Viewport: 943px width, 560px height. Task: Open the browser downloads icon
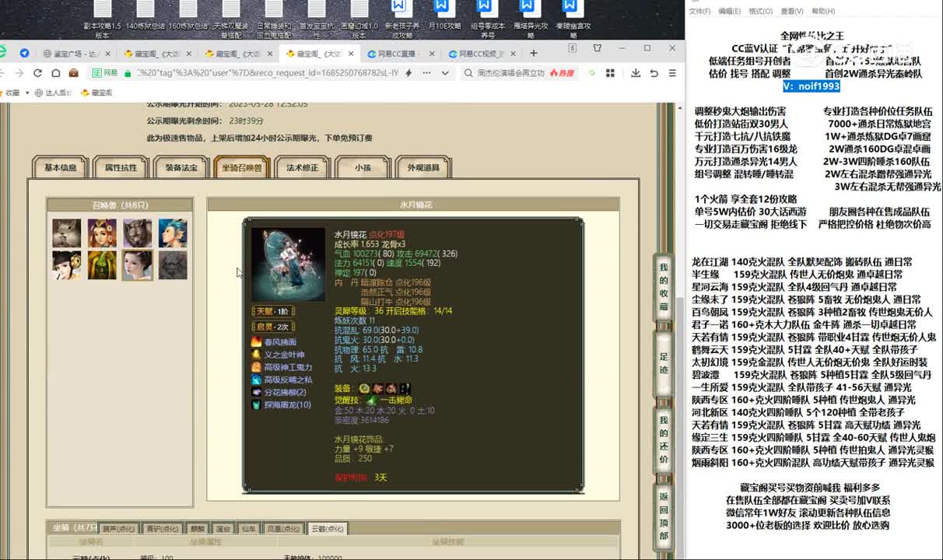coord(636,73)
